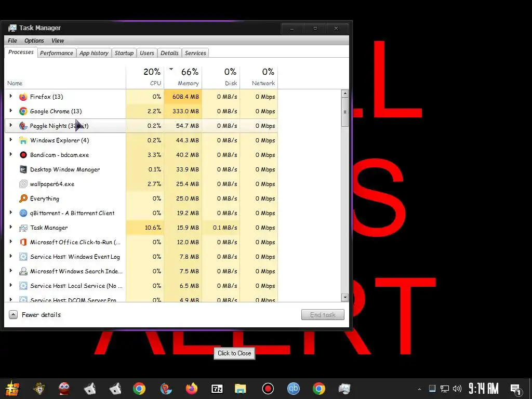Switch to the Performance tab
The image size is (532, 399).
pyautogui.click(x=56, y=53)
